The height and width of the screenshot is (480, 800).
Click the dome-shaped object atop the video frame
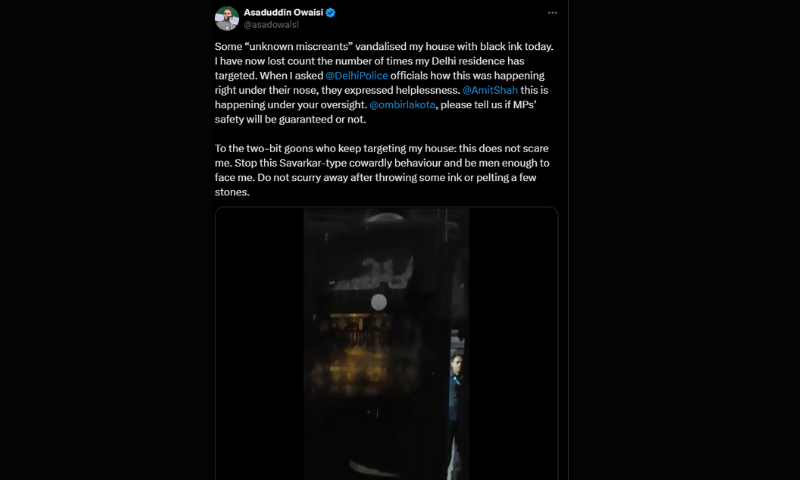coord(385,218)
